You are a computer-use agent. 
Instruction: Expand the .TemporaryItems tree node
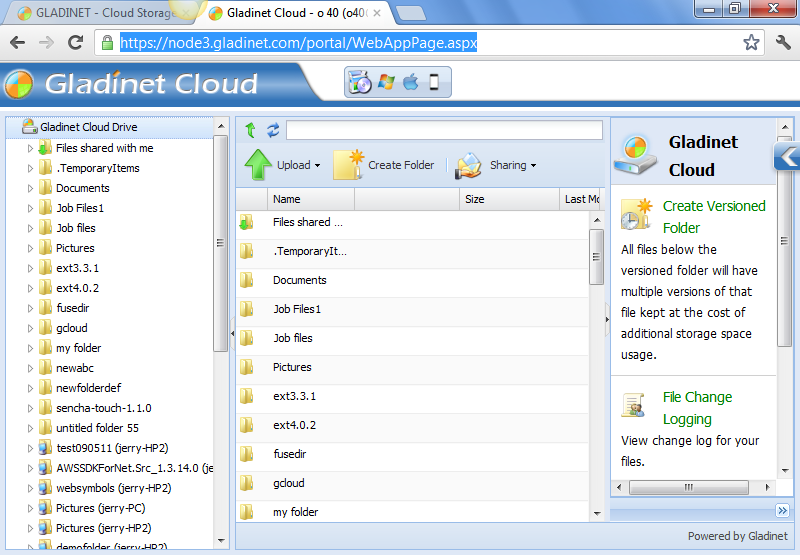30,168
